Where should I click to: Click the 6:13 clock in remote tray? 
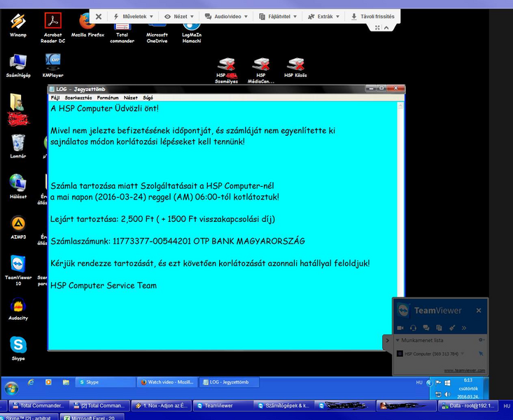468,380
